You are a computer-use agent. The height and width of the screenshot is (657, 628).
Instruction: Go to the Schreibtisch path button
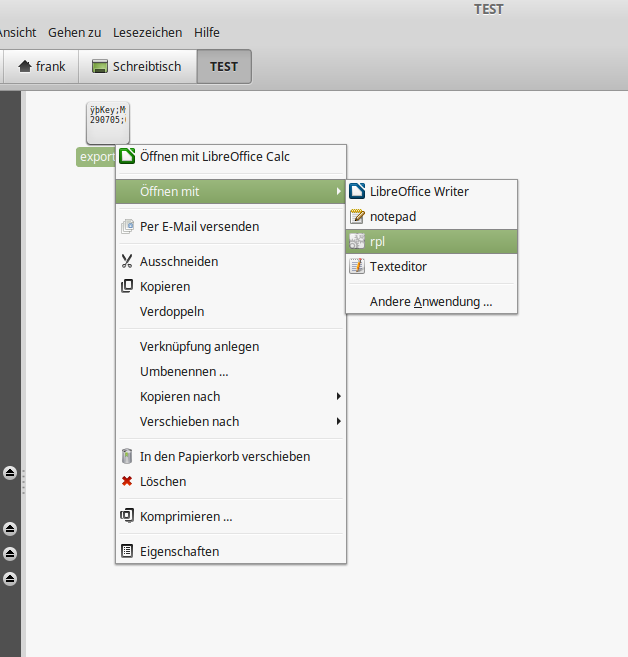138,67
